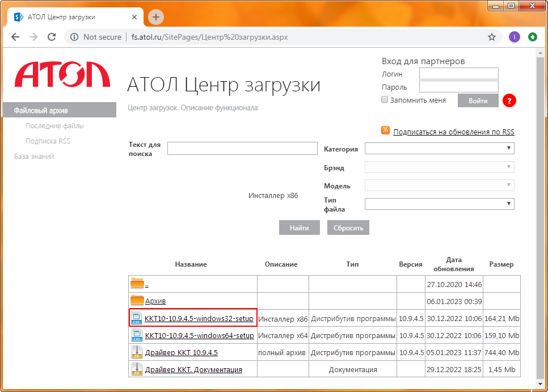Click the page scrollbar up arrow
The image size is (548, 392).
(x=540, y=53)
